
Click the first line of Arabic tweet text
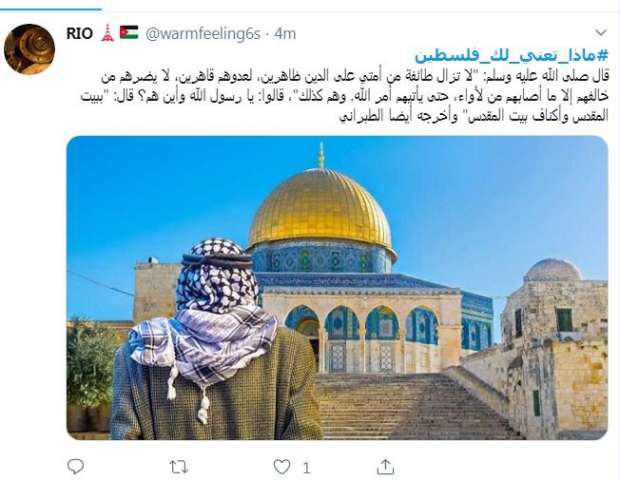point(355,77)
